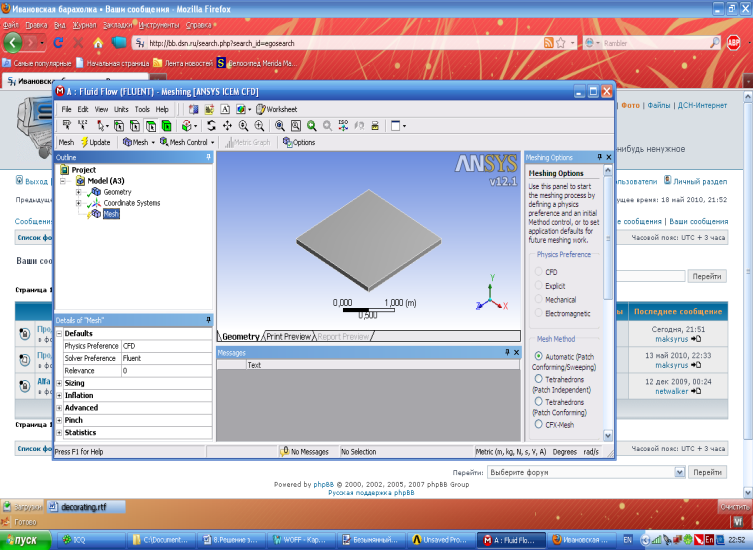Expand the Advanced details group

coord(59,408)
